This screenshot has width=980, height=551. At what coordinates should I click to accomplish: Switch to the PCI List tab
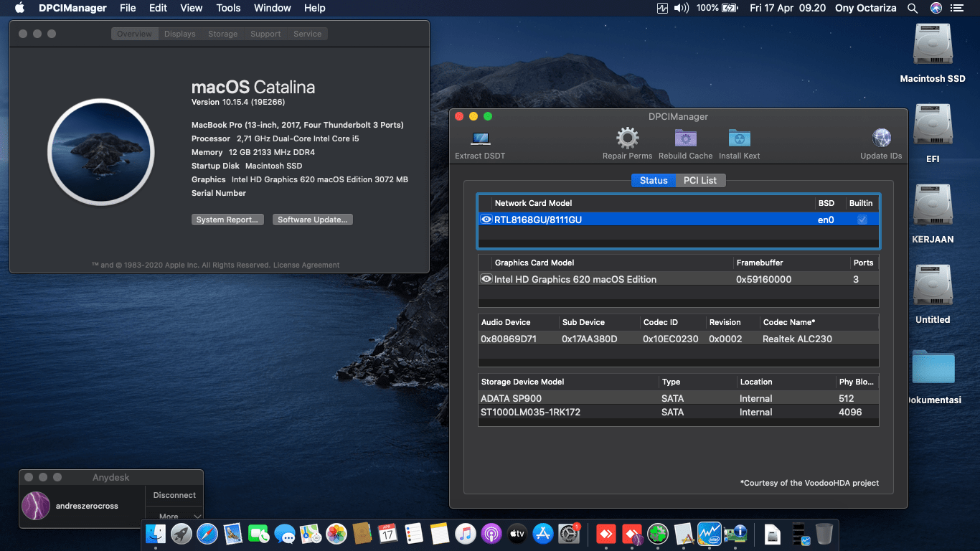click(699, 180)
